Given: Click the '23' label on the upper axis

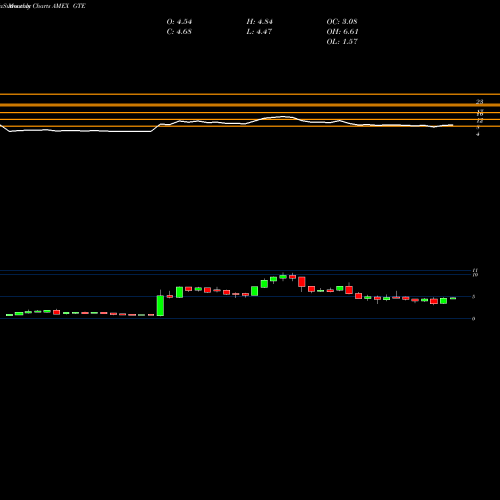Looking at the screenshot, I should 480,102.
